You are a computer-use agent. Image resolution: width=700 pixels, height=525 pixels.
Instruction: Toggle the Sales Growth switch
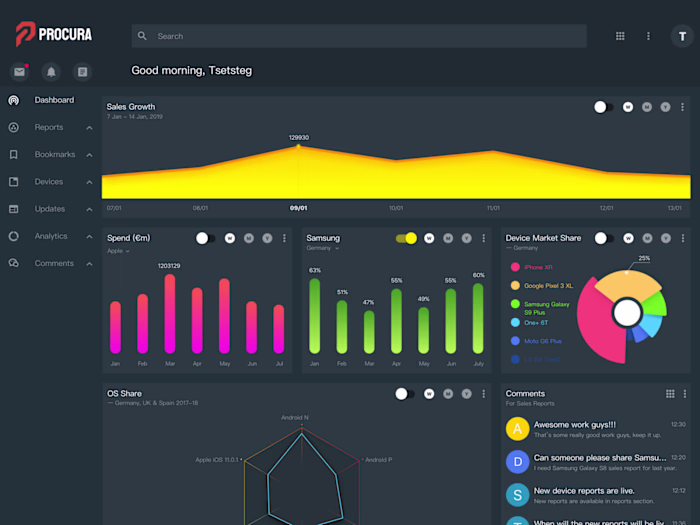(604, 107)
